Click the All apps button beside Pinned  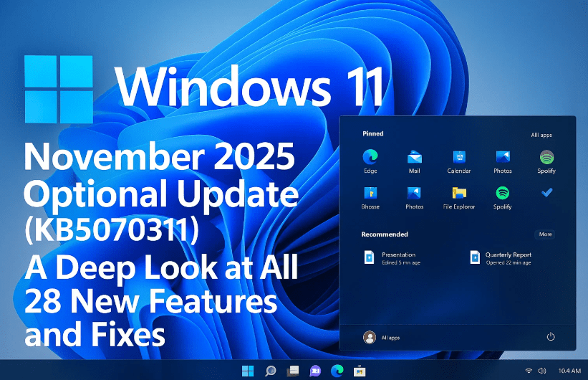tap(541, 135)
